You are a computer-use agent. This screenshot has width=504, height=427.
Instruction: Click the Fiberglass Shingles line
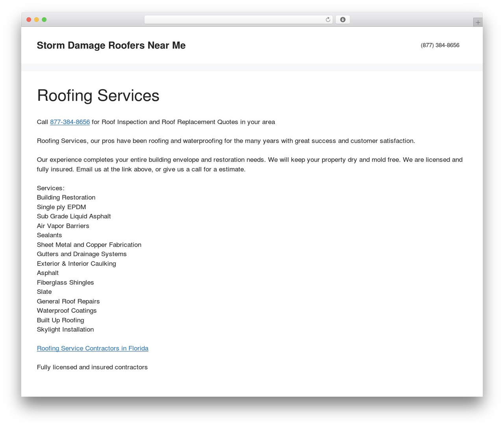65,282
